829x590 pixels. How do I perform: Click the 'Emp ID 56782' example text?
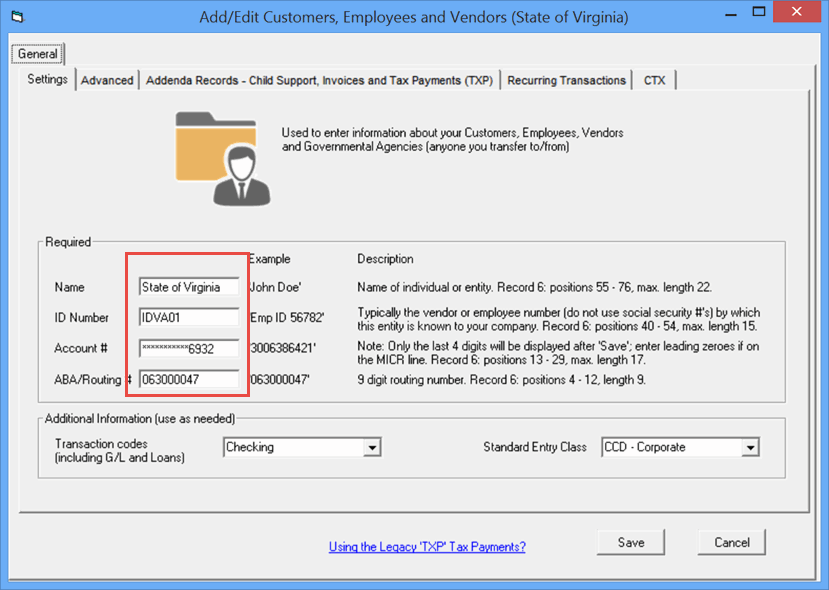[287, 318]
